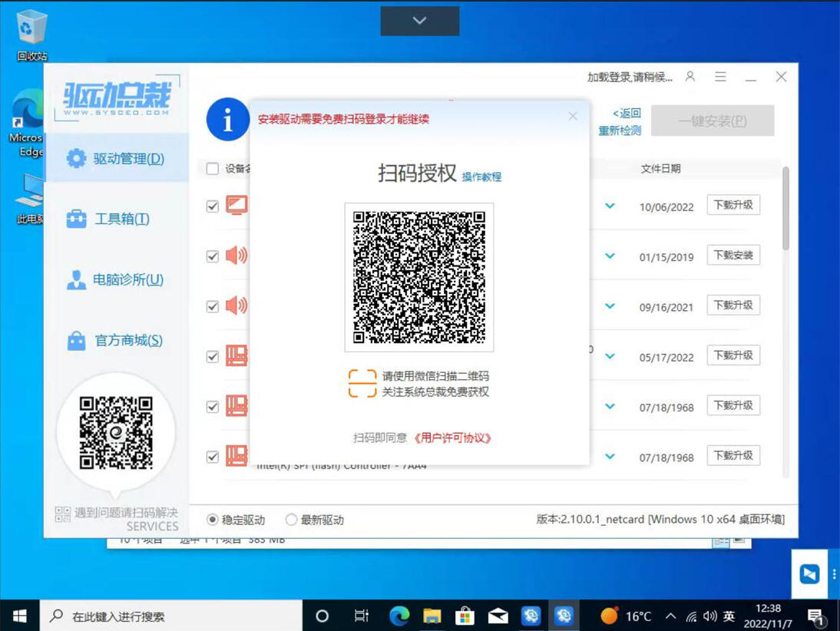840x631 pixels.
Task: Click 重新检测 to rescan drivers
Action: [620, 130]
